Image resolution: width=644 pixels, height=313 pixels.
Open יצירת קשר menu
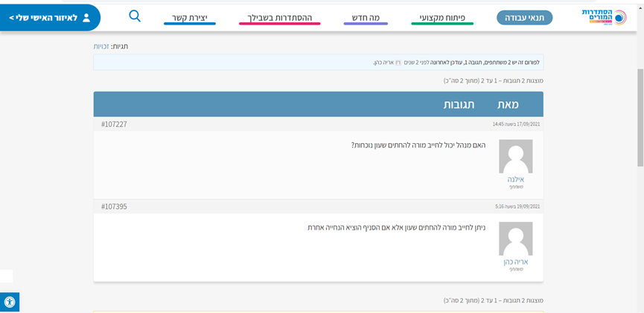190,18
